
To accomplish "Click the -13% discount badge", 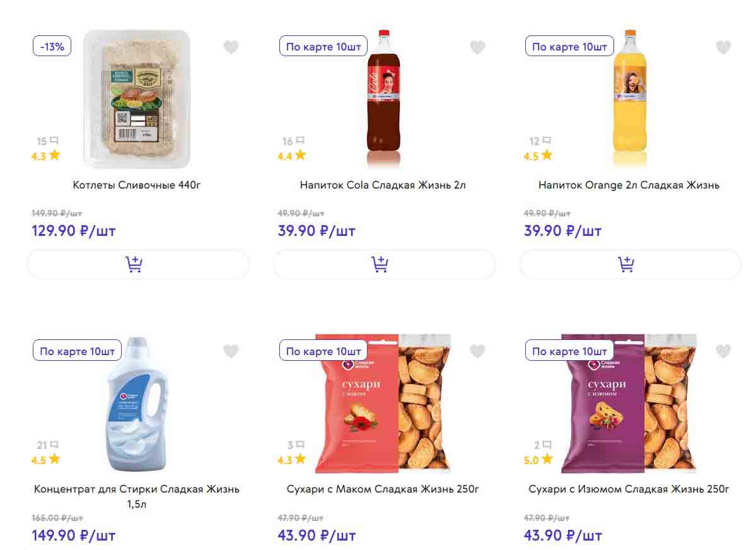I will 52,46.
